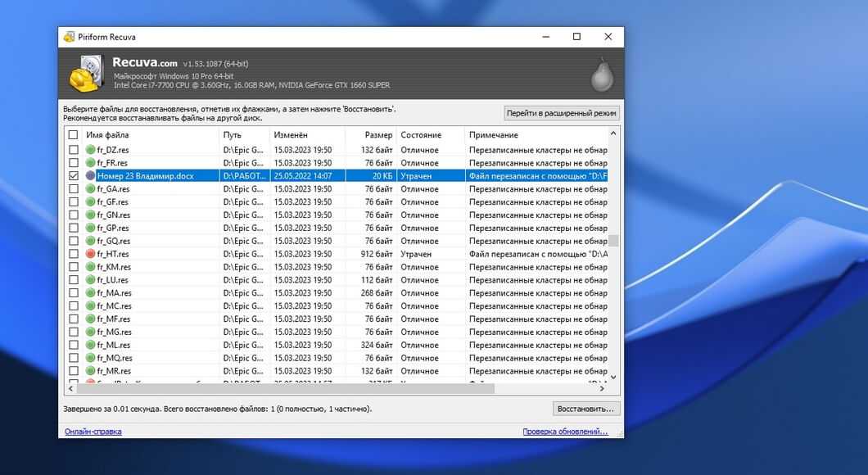Click status dot beside Номер 23 Владимир.docx

[91, 176]
